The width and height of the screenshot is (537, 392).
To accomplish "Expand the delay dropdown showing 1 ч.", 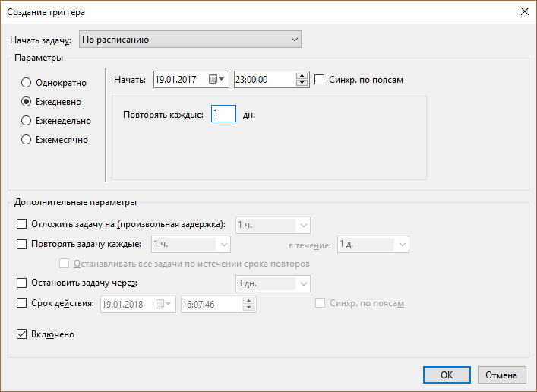I will (273, 225).
